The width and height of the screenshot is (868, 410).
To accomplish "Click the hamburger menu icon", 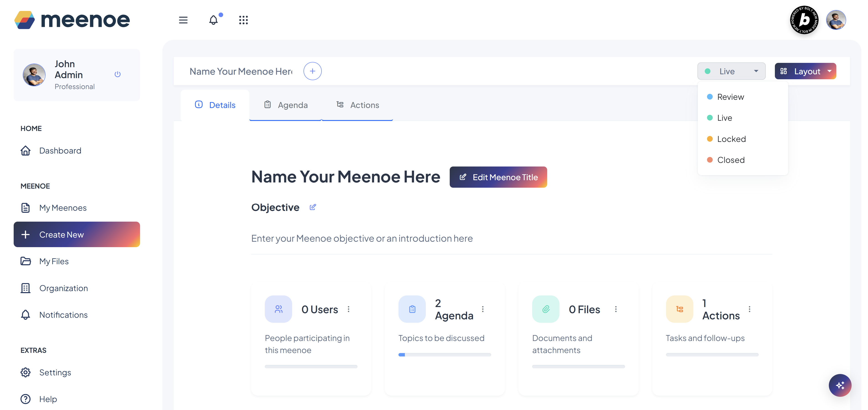I will pyautogui.click(x=183, y=20).
